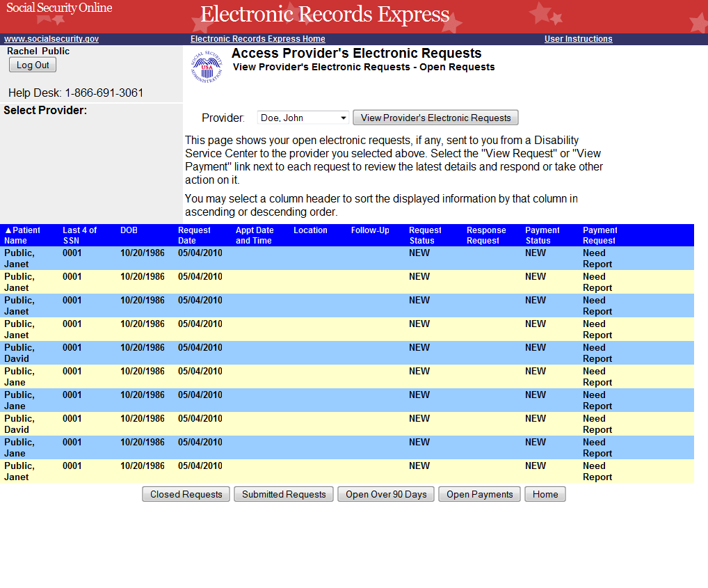Open the www.socialsecurity.gov link
Image resolution: width=708 pixels, height=588 pixels.
pyautogui.click(x=51, y=39)
